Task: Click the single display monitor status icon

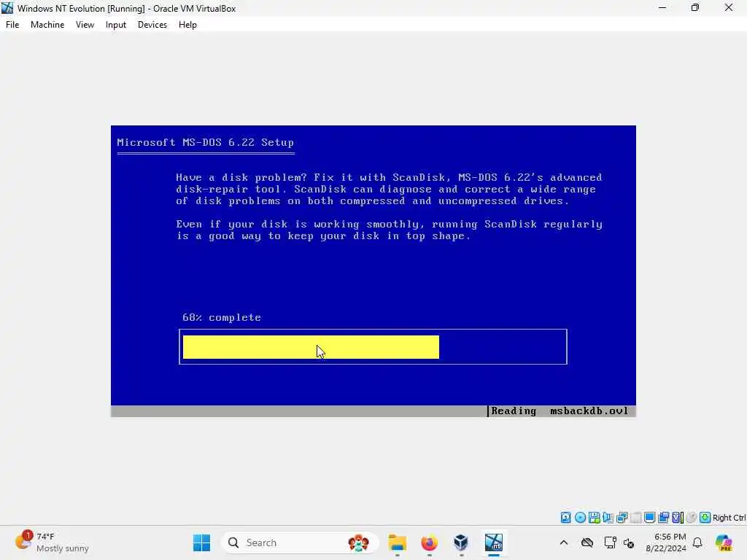Action: pyautogui.click(x=649, y=518)
